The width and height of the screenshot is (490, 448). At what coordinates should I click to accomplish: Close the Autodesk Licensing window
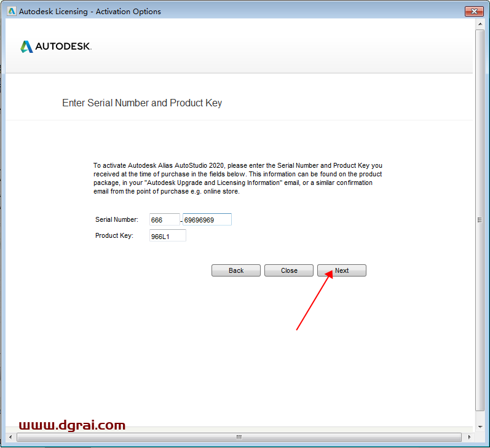click(474, 11)
